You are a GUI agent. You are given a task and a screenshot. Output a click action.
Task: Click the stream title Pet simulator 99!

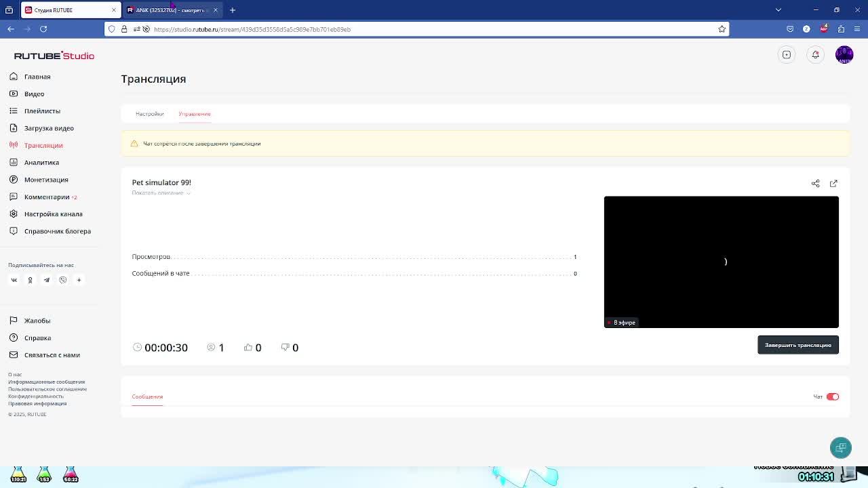coord(161,182)
